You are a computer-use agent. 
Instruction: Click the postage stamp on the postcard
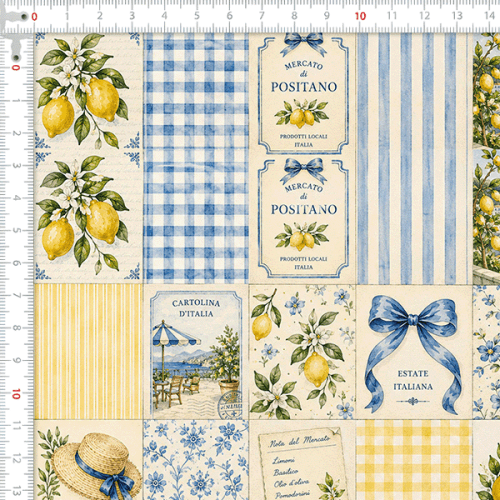pos(231,405)
